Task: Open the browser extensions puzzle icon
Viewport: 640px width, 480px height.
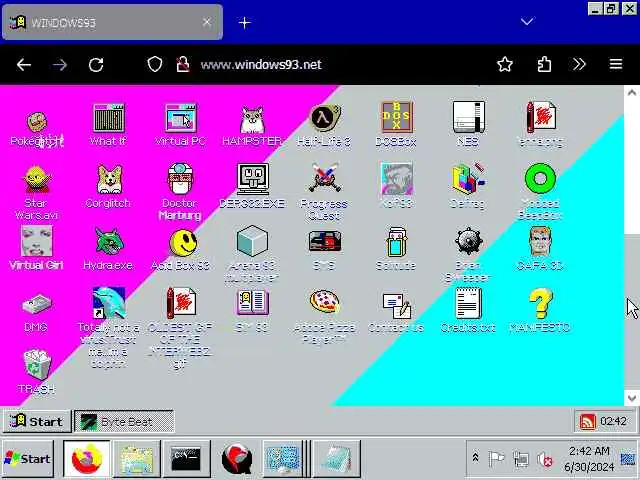Action: [544, 64]
